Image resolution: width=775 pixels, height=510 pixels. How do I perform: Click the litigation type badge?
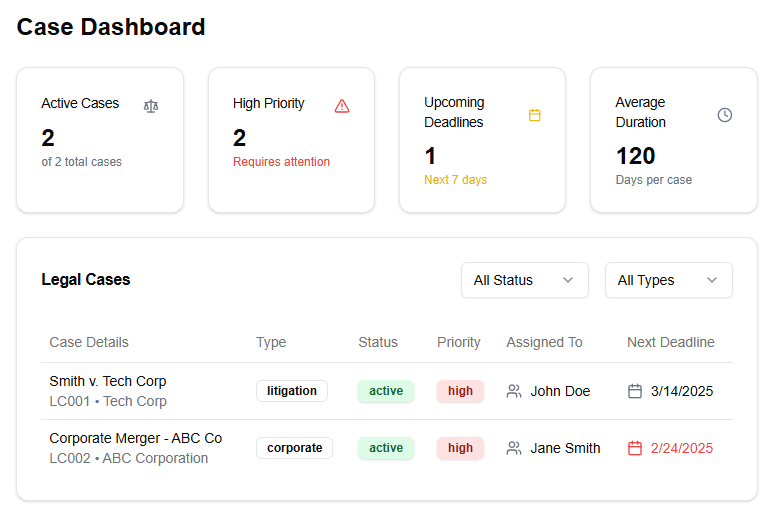coord(292,391)
